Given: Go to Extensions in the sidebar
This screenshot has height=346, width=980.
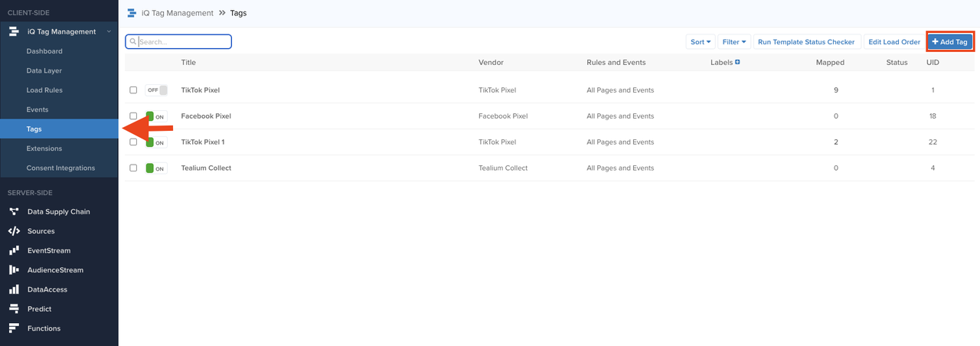Looking at the screenshot, I should pyautogui.click(x=44, y=149).
